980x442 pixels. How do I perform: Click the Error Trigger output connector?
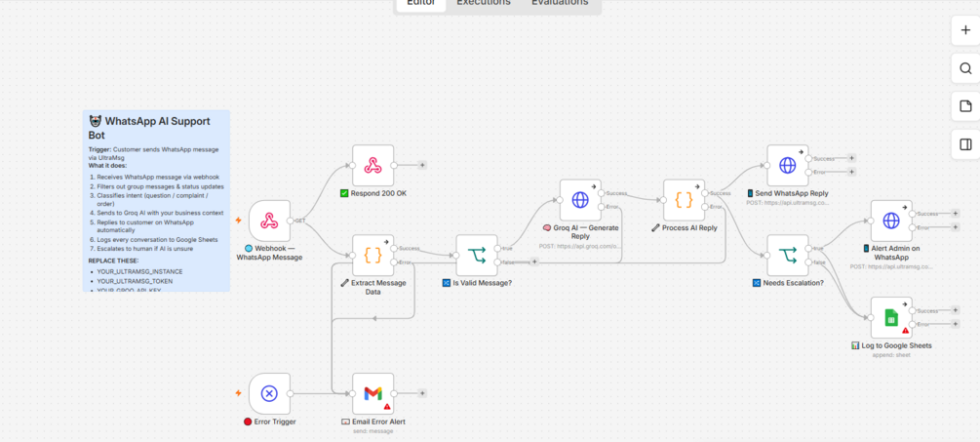[290, 394]
